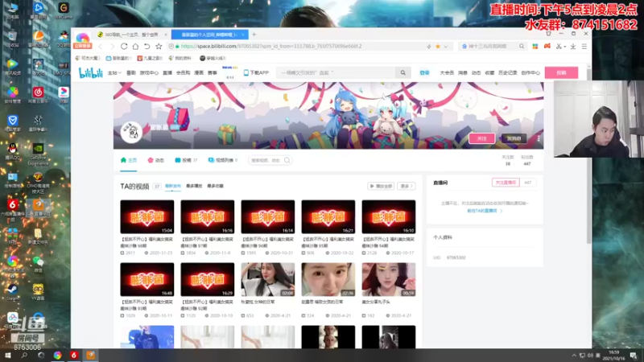Select the 视频列表 tab
This screenshot has width=644, height=362.
click(x=223, y=160)
